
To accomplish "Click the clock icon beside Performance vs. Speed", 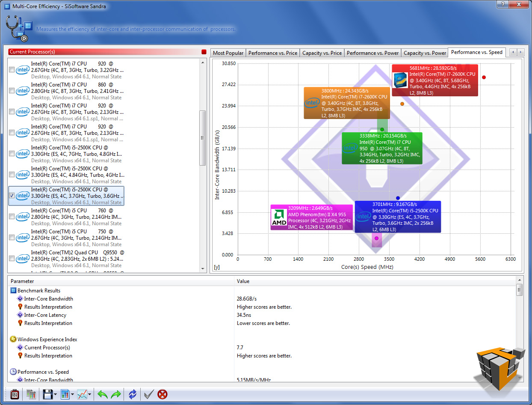I will click(x=13, y=372).
